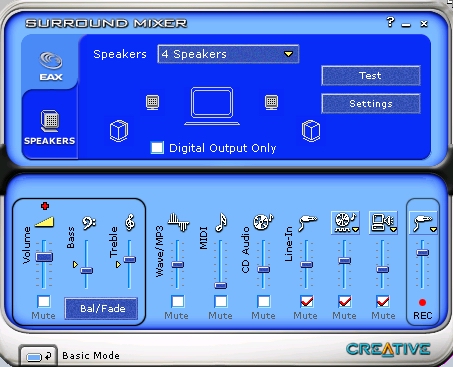Switch to the EAX tab

point(50,66)
